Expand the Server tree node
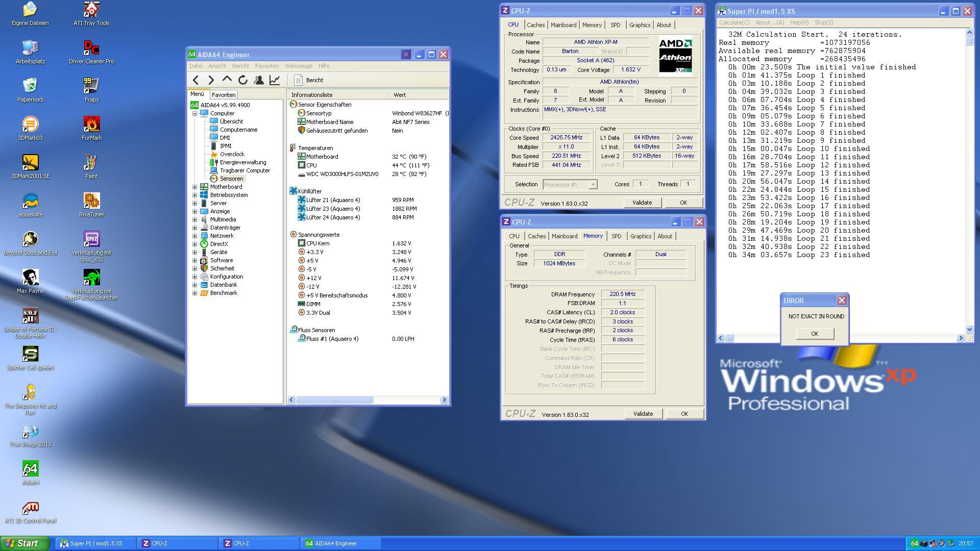This screenshot has width=980, height=551. [x=194, y=203]
